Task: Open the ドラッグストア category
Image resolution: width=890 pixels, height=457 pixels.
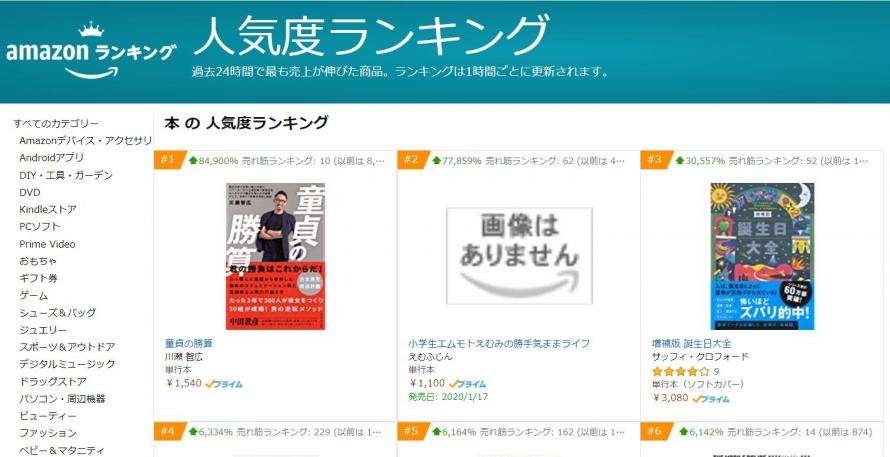Action: click(53, 381)
